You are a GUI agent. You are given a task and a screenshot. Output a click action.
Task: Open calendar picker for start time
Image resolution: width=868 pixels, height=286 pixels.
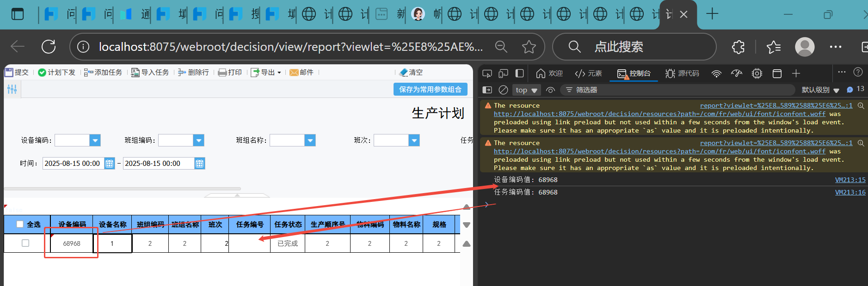110,164
